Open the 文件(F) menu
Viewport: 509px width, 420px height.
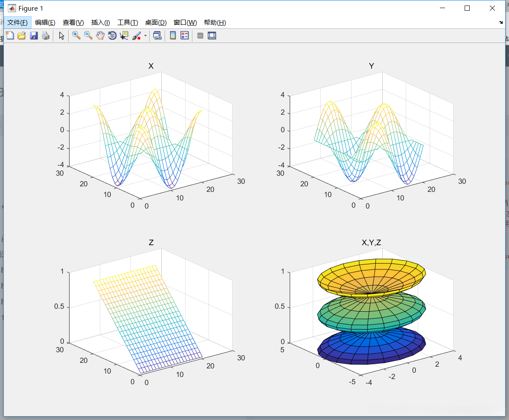click(17, 23)
